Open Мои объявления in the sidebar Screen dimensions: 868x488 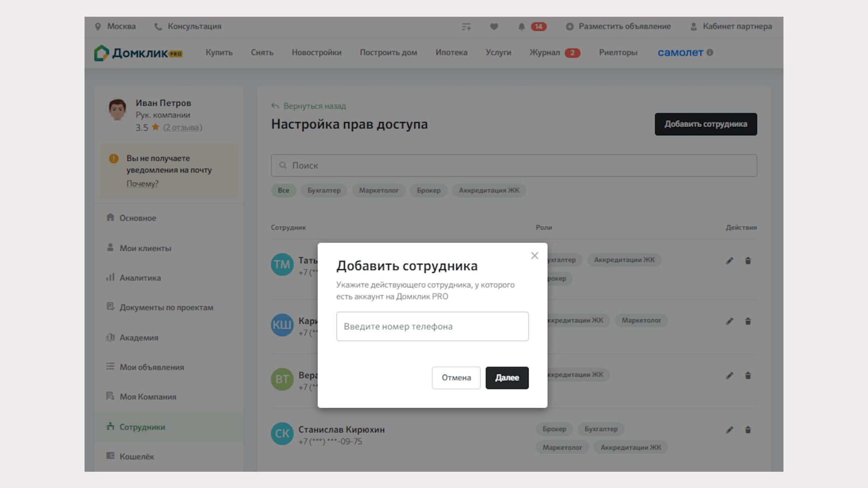click(169, 367)
